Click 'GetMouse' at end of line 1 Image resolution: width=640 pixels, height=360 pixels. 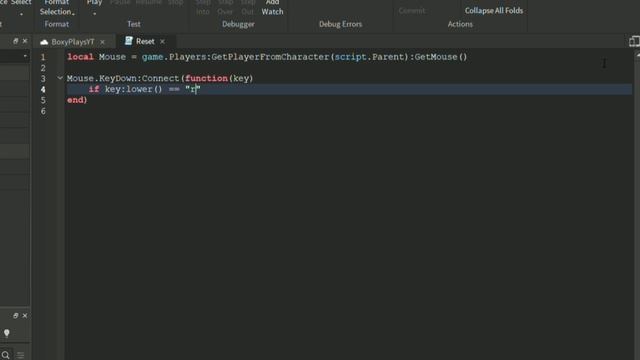point(436,57)
